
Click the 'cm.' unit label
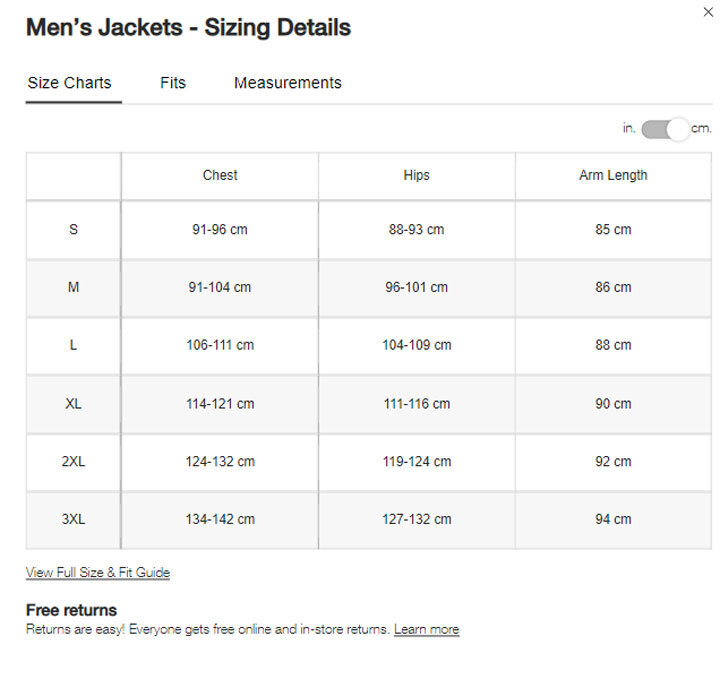tap(701, 129)
